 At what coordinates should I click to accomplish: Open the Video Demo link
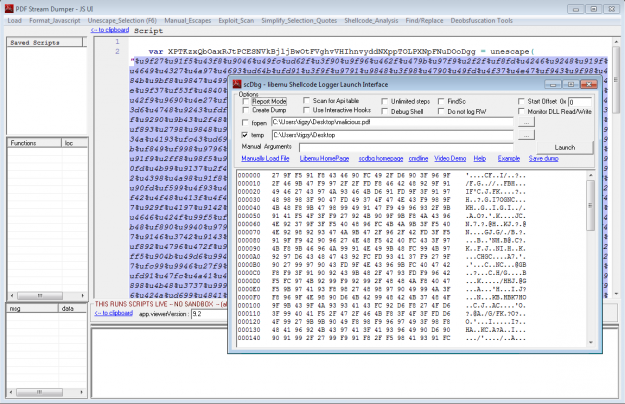point(449,158)
